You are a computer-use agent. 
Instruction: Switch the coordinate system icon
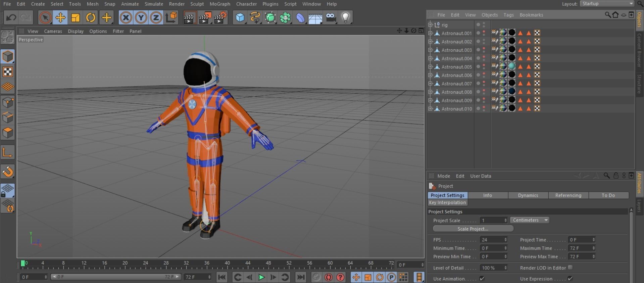(171, 17)
